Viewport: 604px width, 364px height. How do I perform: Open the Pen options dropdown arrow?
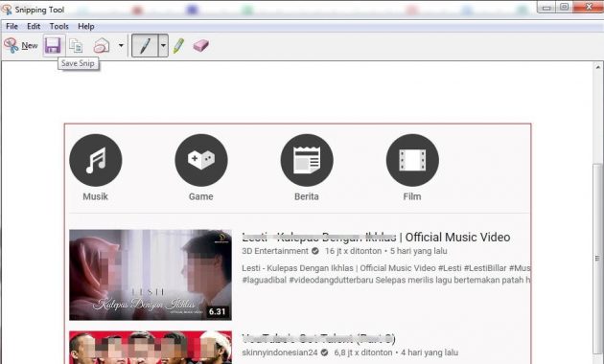[163, 46]
